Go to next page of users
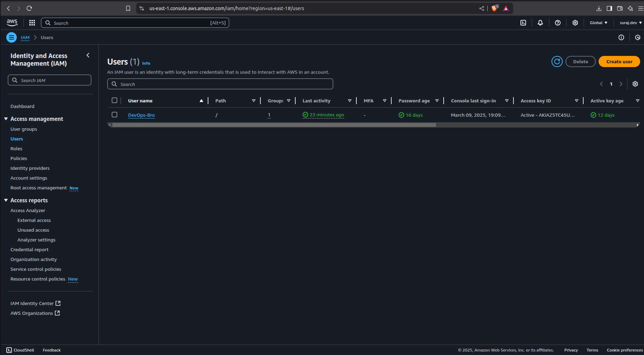 (x=621, y=84)
